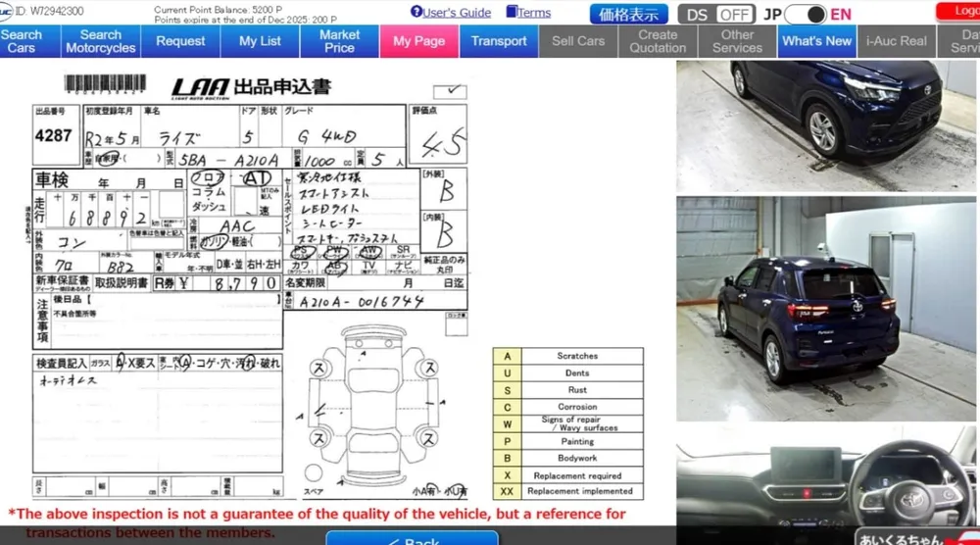The height and width of the screenshot is (545, 980).
Task: Open the Search Cars tab
Action: pyautogui.click(x=22, y=41)
